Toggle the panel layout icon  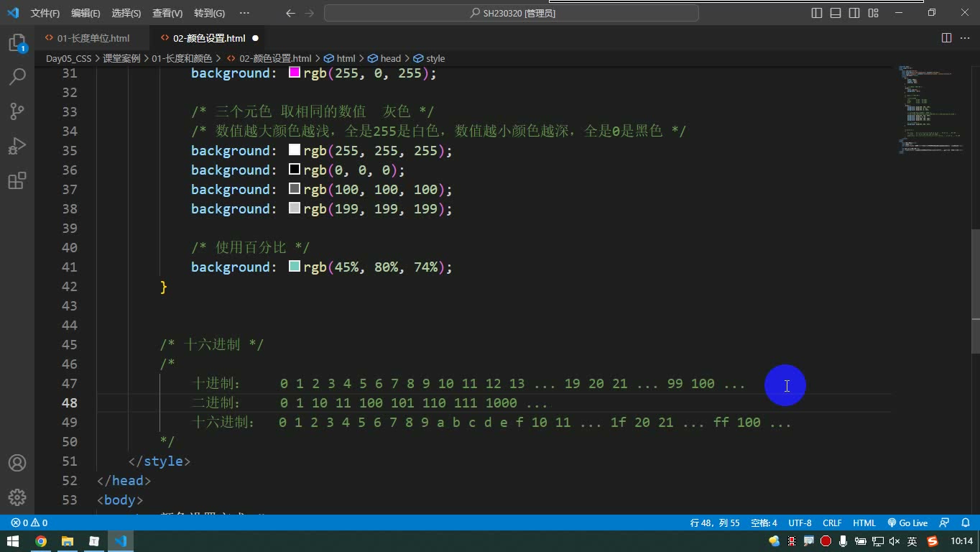click(836, 13)
